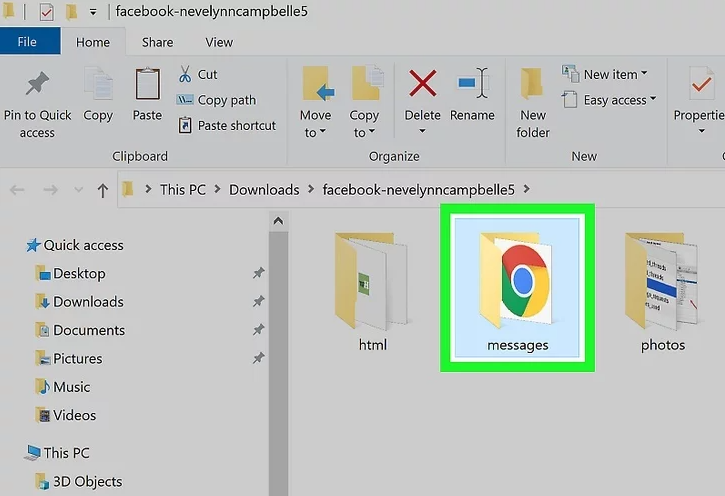Image resolution: width=725 pixels, height=496 pixels.
Task: Expand chevron after facebook-nevelynncampbelle5 breadcrumb
Action: point(527,189)
